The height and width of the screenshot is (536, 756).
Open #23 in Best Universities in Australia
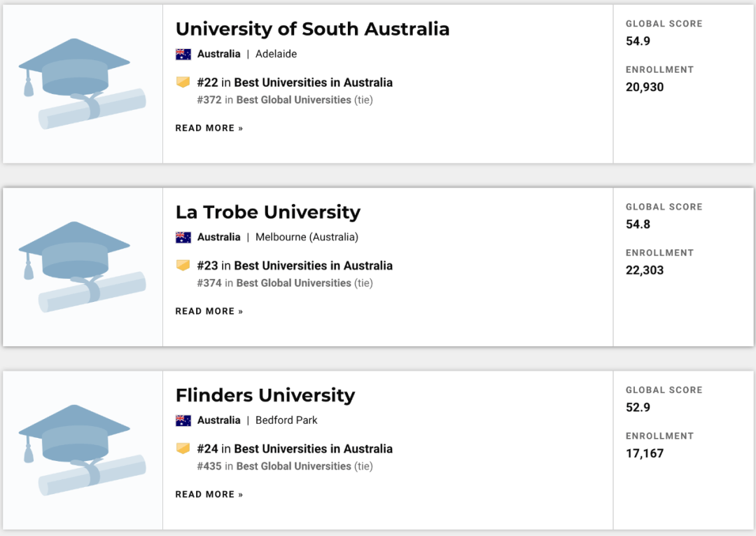point(295,266)
